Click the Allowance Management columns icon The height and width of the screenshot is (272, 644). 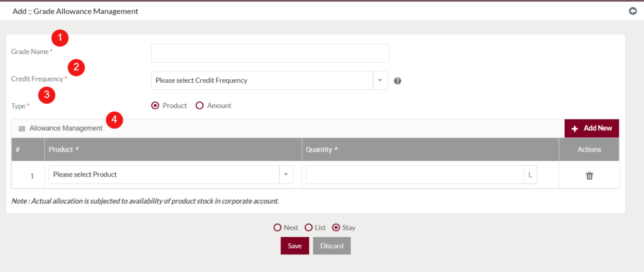(x=22, y=128)
